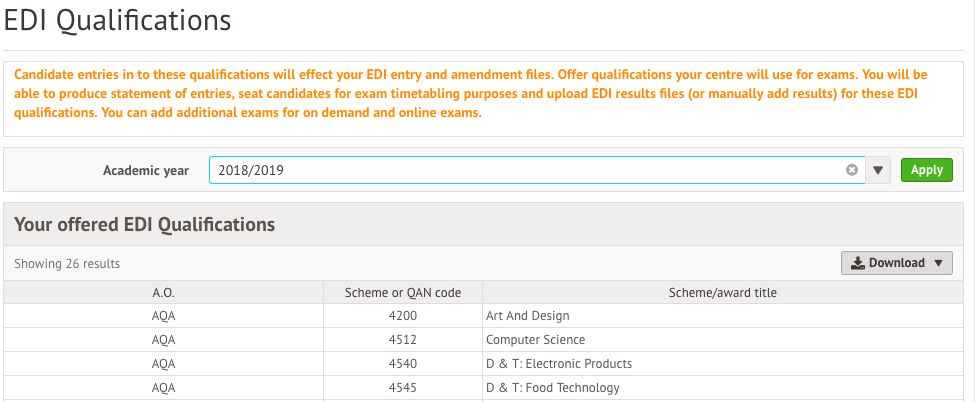Click the AQA cell in the Art And Design row
This screenshot has width=975, height=402.
click(164, 316)
